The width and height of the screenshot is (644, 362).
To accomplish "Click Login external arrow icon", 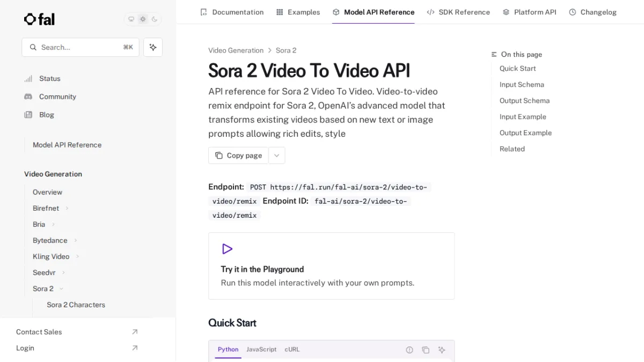I will point(135,348).
